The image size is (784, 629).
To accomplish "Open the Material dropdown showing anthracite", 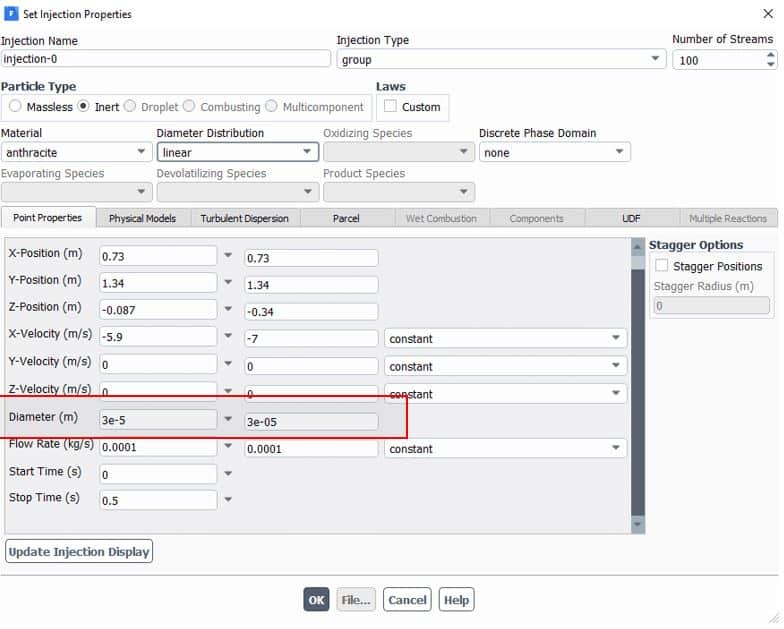I will tap(76, 152).
